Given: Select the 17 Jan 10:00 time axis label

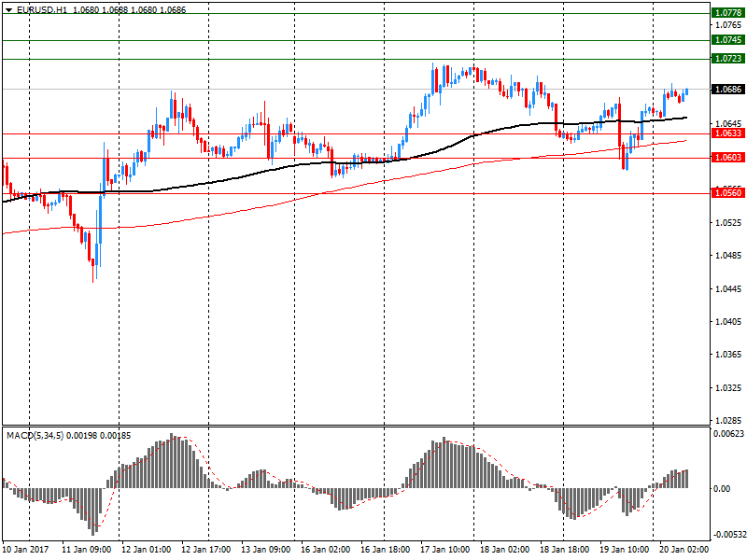Looking at the screenshot, I should tap(445, 550).
